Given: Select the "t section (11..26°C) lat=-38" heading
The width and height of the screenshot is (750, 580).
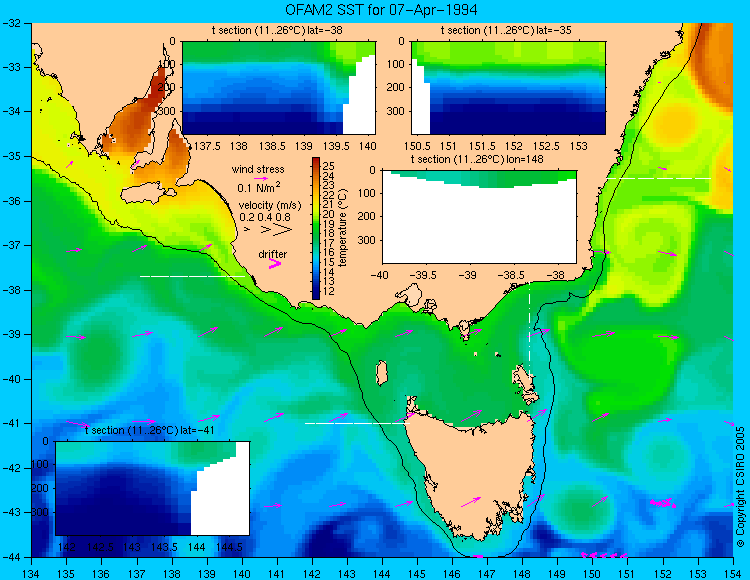Looking at the screenshot, I should 277,30.
